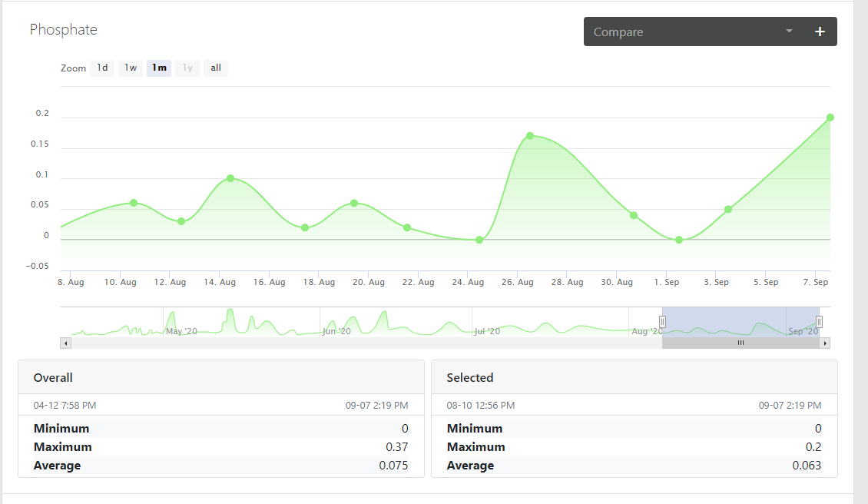
Task: Open the Compare dropdown
Action: tap(693, 31)
